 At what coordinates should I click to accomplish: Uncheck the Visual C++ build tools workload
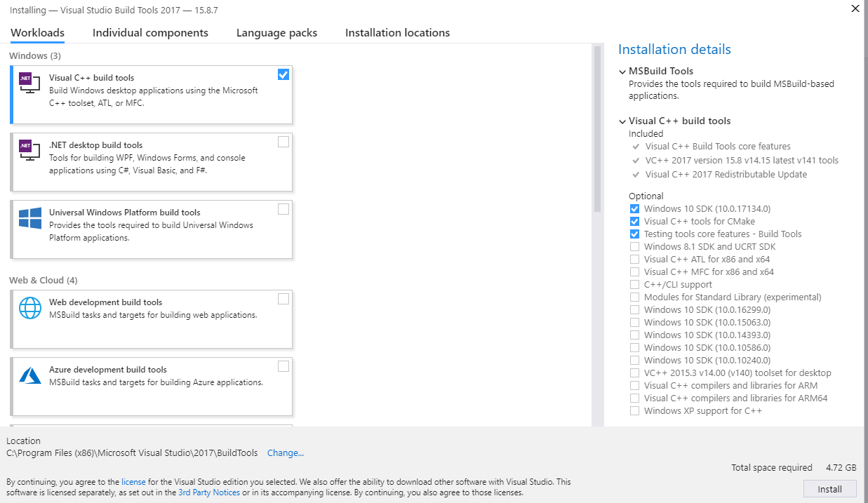[283, 74]
